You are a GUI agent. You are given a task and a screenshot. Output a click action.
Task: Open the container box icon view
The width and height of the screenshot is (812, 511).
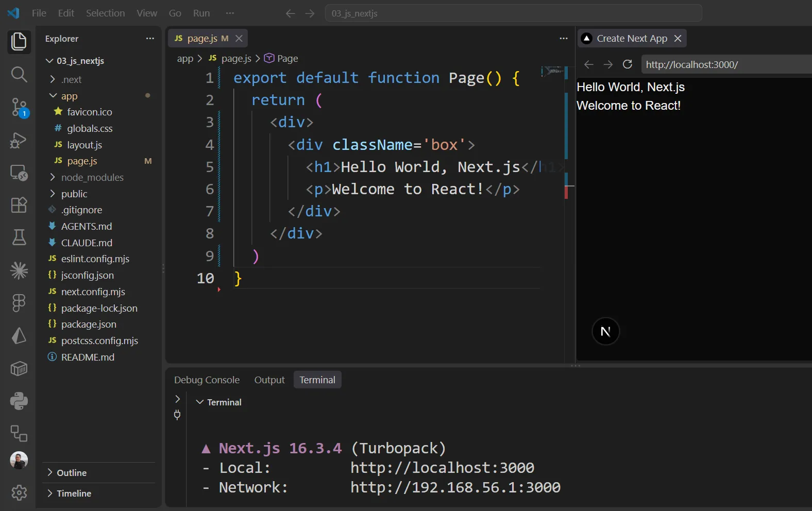pyautogui.click(x=19, y=368)
